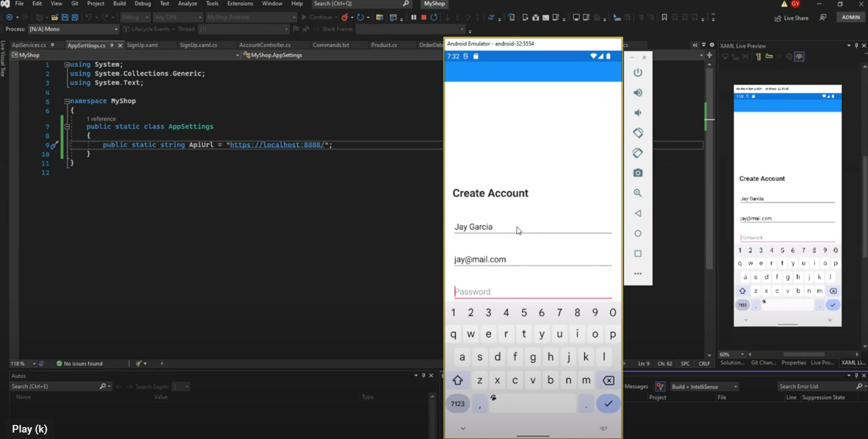
Task: Open the Build menu
Action: tap(119, 4)
